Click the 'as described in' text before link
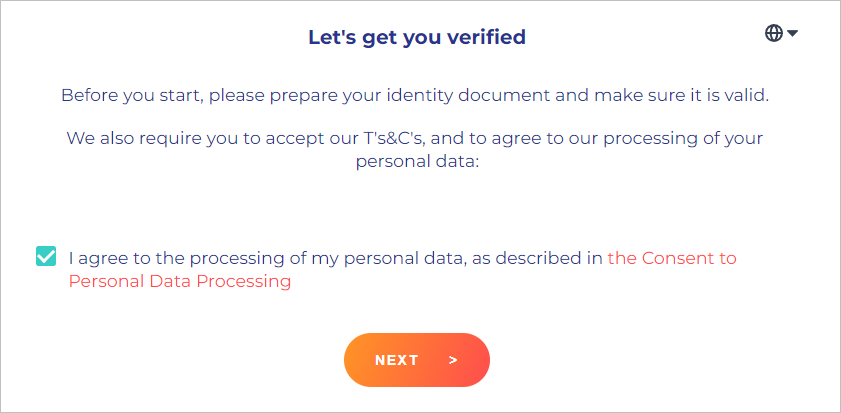 [549, 259]
